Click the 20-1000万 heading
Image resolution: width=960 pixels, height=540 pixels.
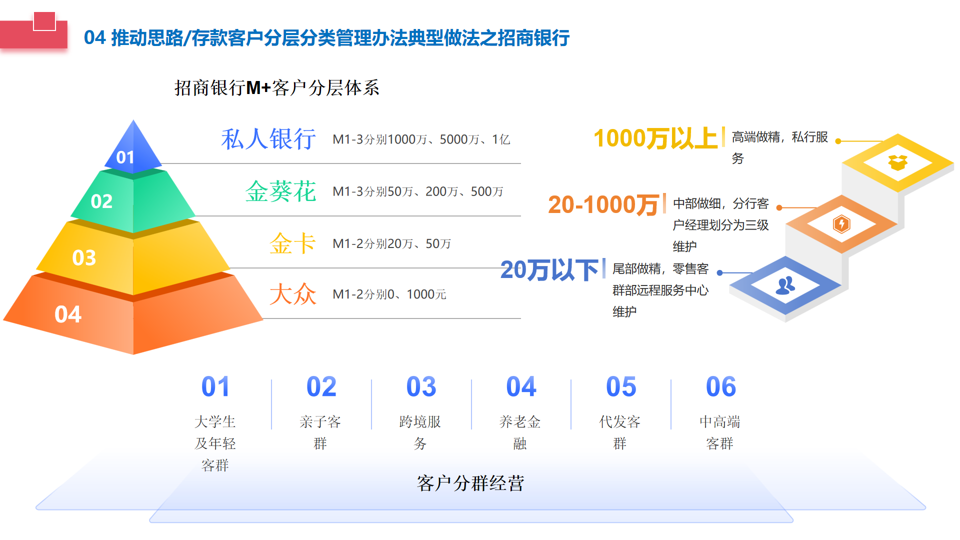603,204
